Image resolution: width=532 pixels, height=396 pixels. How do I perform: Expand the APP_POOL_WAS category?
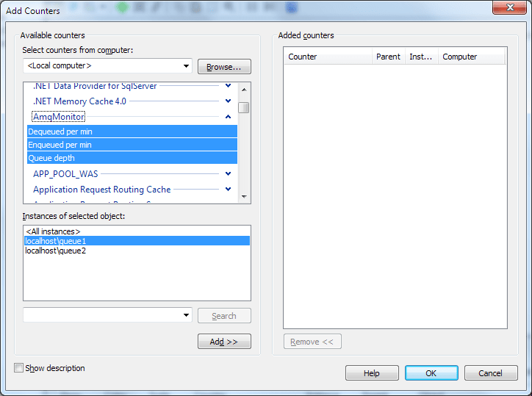coord(228,174)
